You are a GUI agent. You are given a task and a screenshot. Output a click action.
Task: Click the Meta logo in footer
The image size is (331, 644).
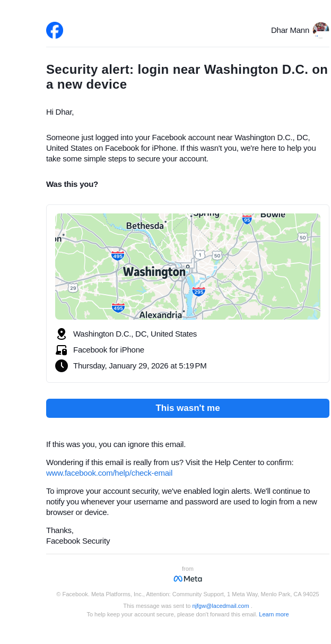(188, 579)
